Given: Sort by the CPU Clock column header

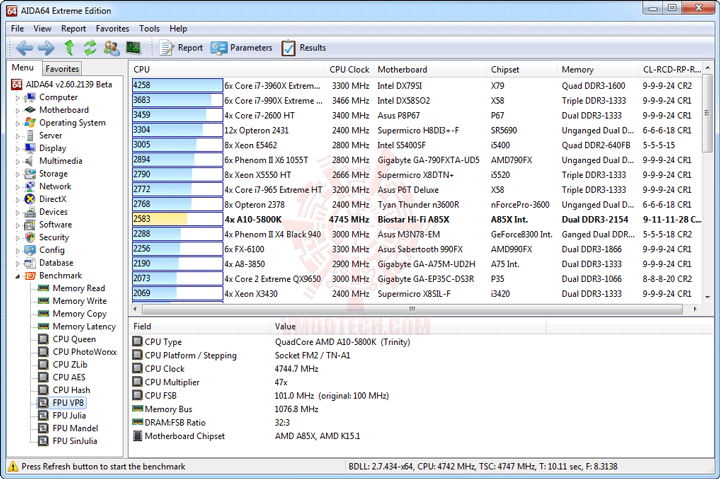Looking at the screenshot, I should tap(349, 70).
